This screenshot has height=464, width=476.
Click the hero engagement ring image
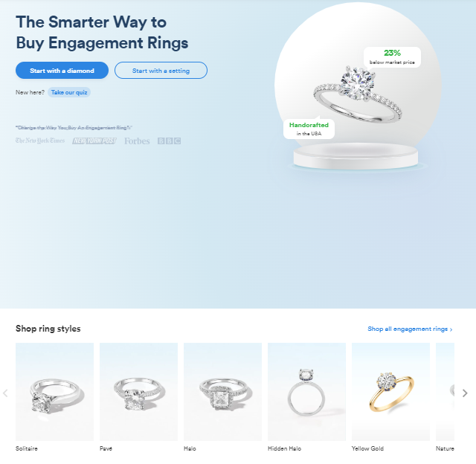click(x=358, y=94)
